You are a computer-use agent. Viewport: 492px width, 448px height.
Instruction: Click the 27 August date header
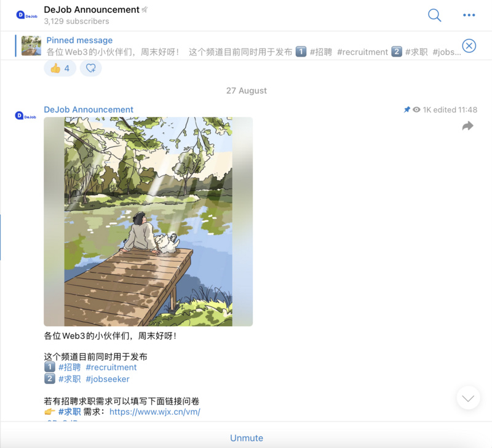tap(246, 90)
